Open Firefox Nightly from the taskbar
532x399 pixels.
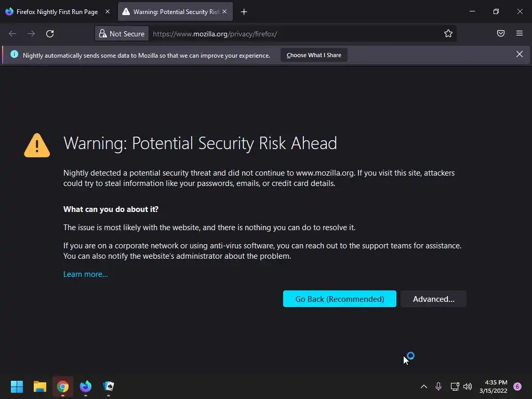click(x=86, y=387)
